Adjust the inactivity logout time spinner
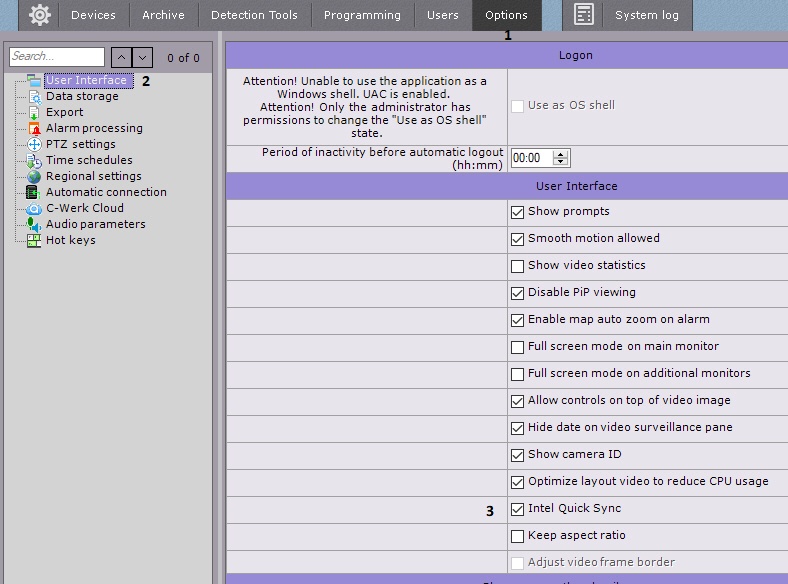This screenshot has width=788, height=584. click(x=561, y=158)
